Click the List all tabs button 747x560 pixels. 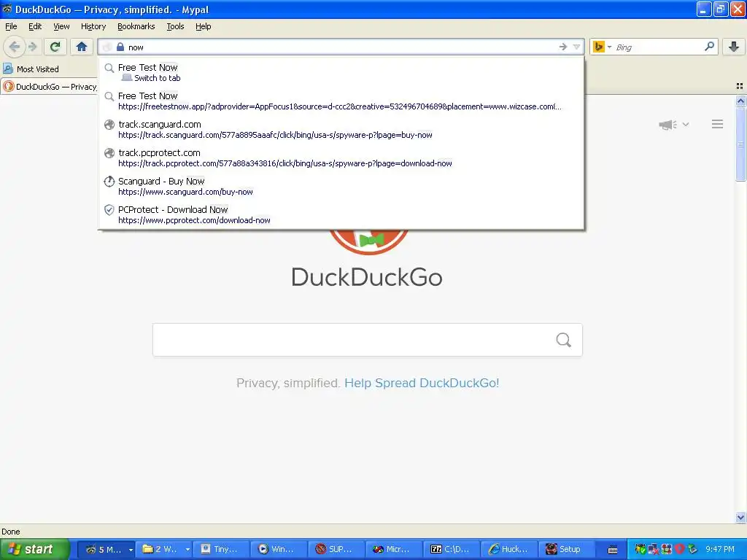(x=740, y=86)
